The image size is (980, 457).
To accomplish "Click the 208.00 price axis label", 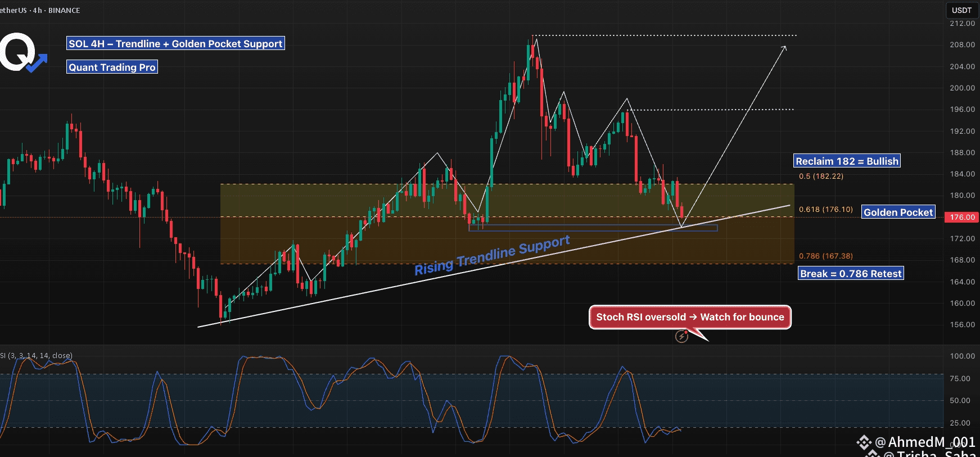I will 962,44.
